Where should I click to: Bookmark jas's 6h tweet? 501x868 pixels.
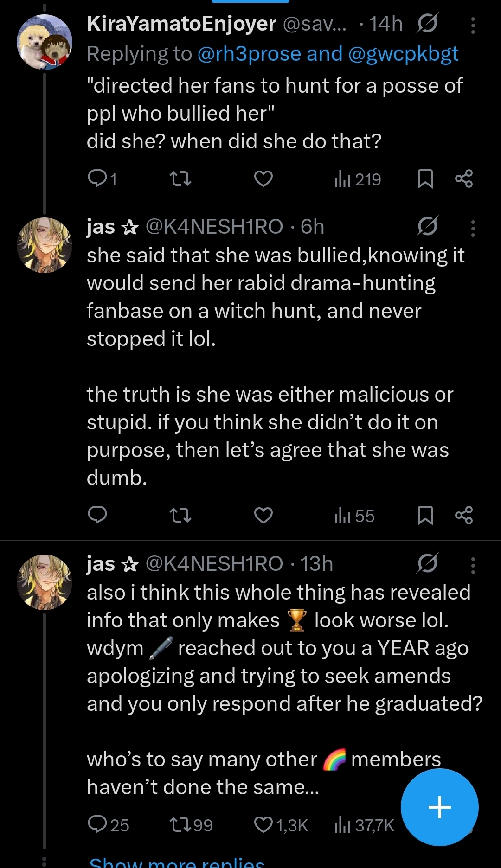click(x=425, y=515)
